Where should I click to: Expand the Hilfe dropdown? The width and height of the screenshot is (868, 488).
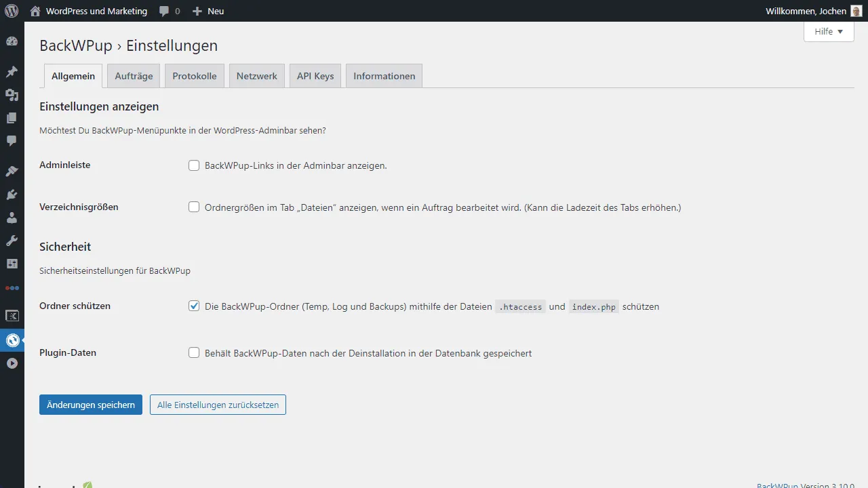829,31
